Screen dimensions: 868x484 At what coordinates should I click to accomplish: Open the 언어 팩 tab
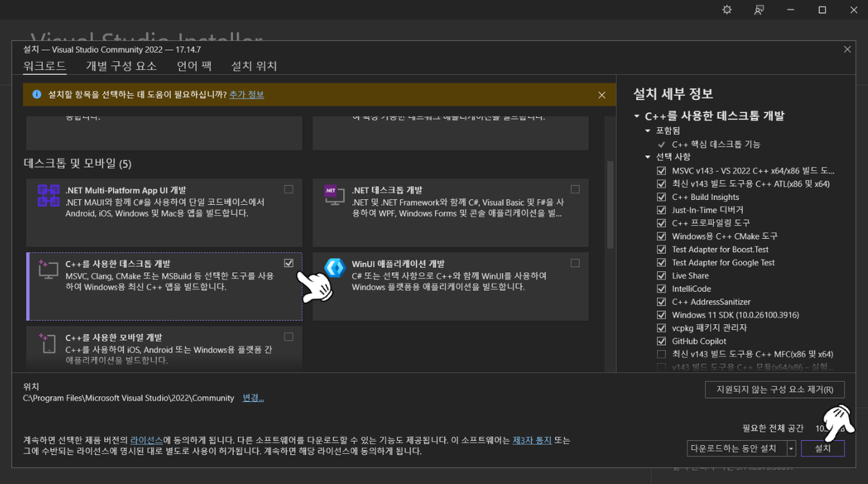[194, 66]
